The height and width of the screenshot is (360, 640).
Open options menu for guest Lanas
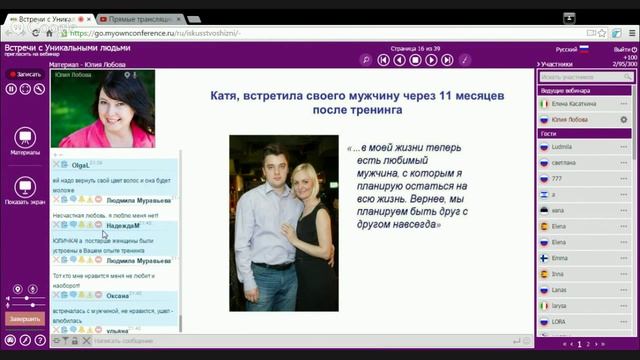point(624,290)
